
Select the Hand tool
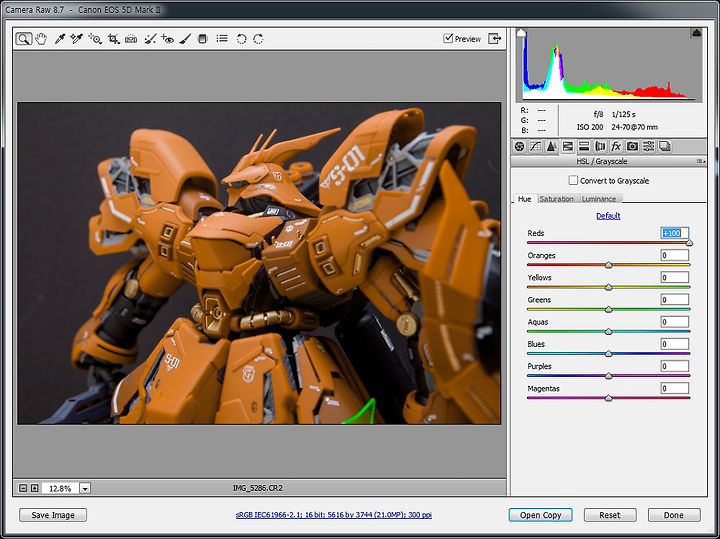[x=41, y=39]
